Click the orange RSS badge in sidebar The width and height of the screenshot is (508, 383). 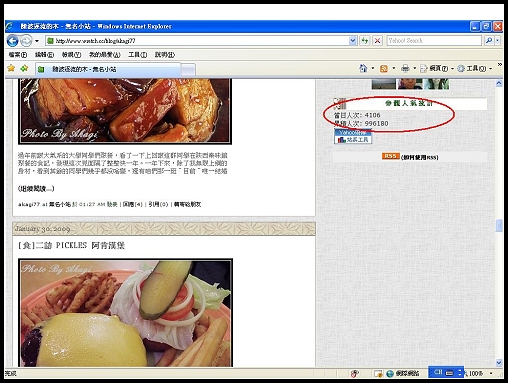point(390,156)
